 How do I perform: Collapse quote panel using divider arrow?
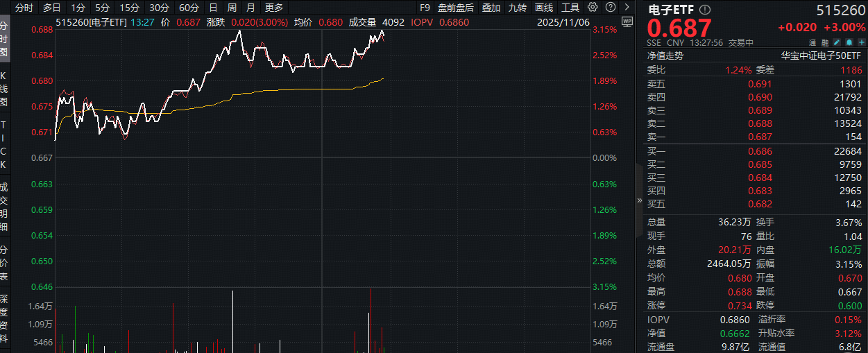pyautogui.click(x=640, y=200)
